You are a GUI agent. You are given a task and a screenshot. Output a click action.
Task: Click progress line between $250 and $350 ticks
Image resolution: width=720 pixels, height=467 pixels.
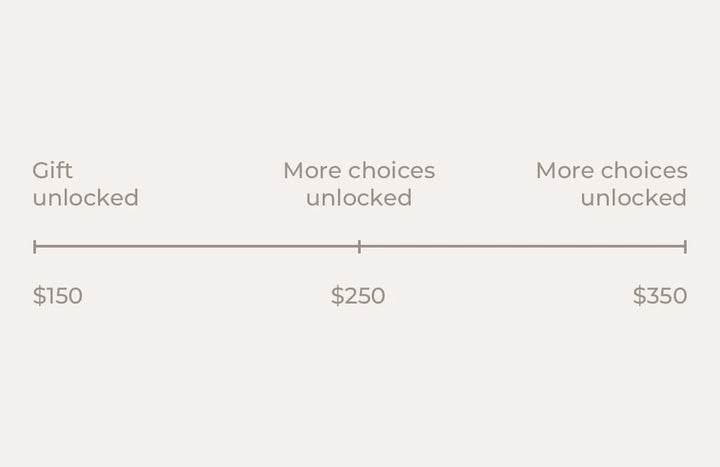tap(522, 246)
